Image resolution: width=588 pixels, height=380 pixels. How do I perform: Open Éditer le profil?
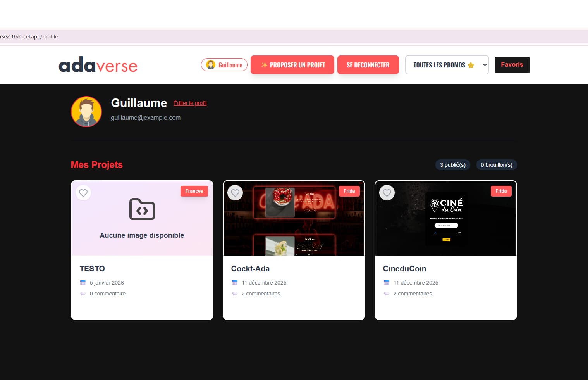point(190,103)
